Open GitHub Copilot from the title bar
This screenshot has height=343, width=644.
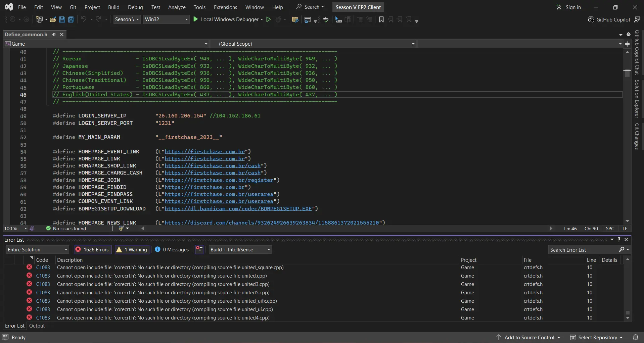(x=609, y=19)
